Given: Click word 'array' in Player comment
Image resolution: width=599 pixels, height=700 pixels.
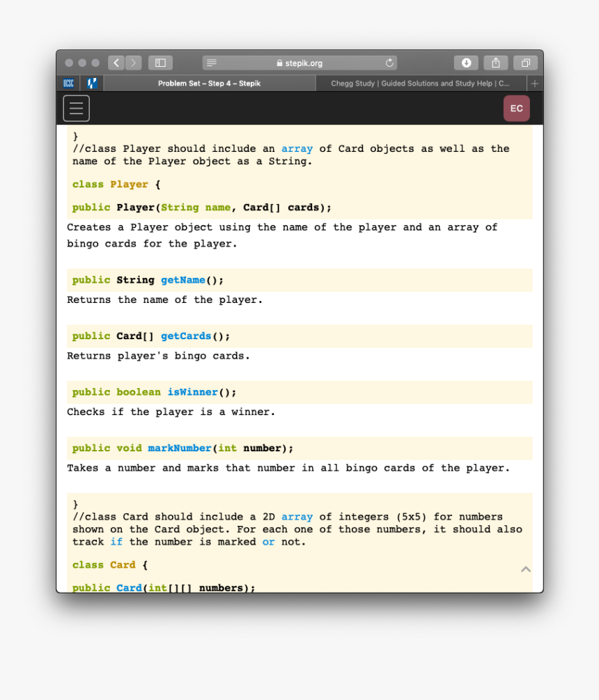Looking at the screenshot, I should tap(297, 148).
